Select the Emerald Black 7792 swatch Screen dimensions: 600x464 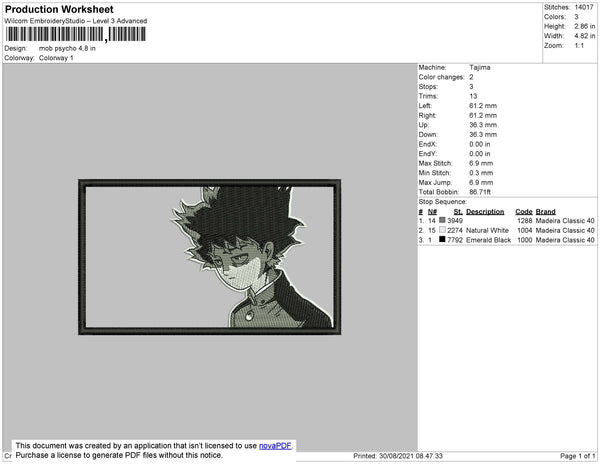[442, 239]
